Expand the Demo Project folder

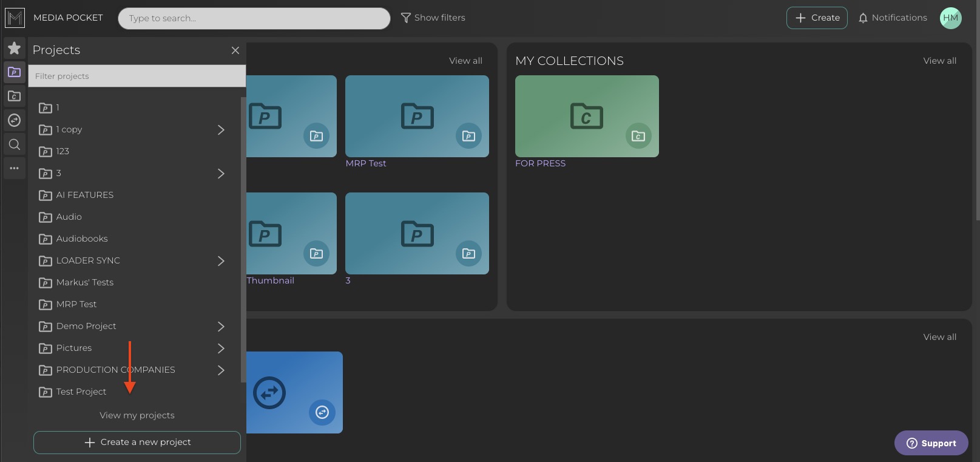(x=221, y=327)
